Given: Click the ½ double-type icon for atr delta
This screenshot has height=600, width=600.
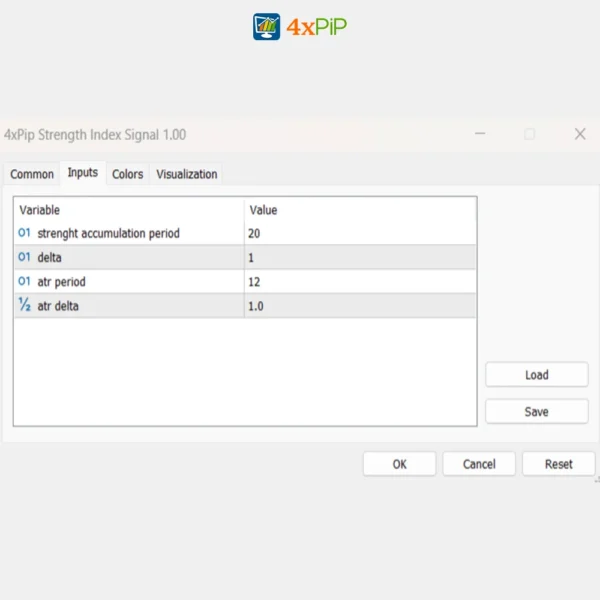Looking at the screenshot, I should pyautogui.click(x=25, y=306).
